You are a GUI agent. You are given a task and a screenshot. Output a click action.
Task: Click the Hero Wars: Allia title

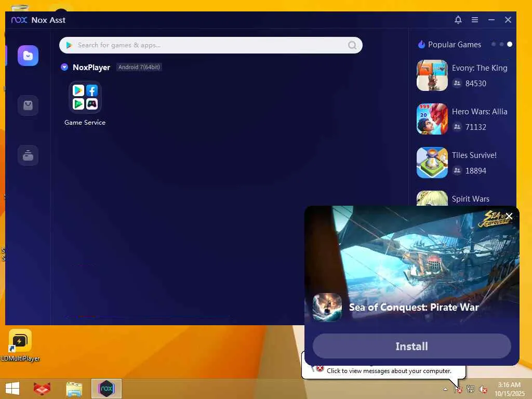coord(480,112)
